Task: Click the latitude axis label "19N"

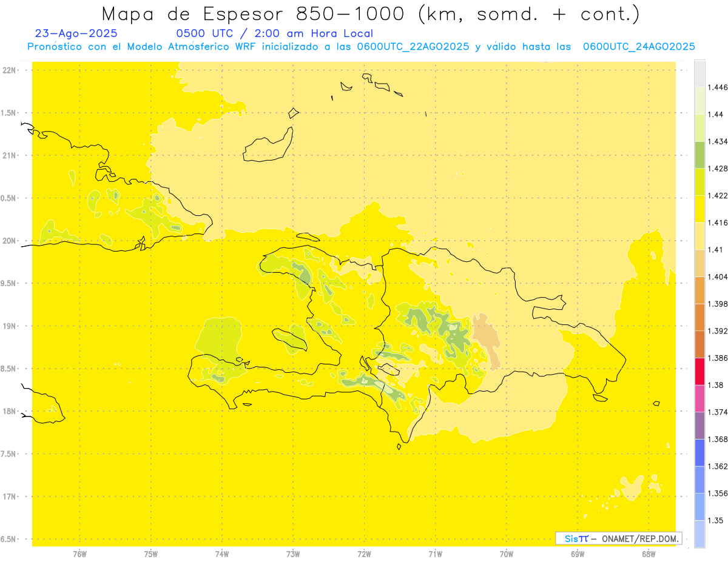Action: pos(9,326)
